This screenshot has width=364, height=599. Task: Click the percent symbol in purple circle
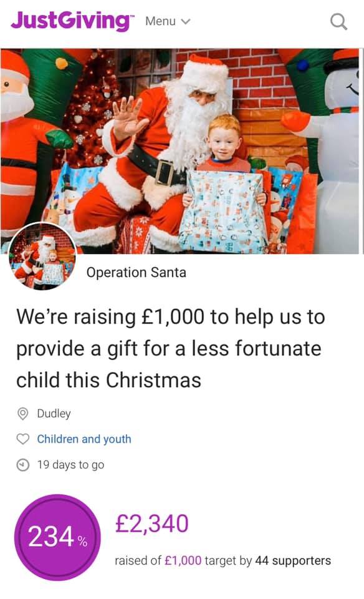coord(83,542)
